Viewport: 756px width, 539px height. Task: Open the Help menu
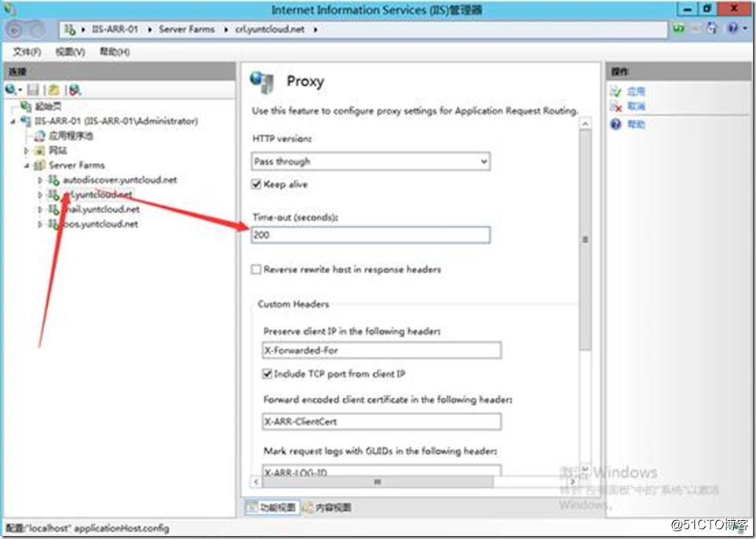pos(115,52)
